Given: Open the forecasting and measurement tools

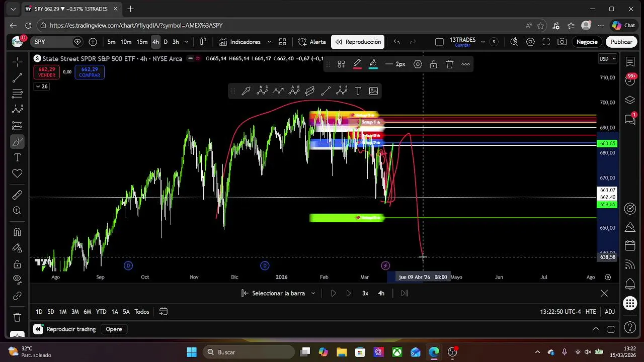Looking at the screenshot, I should click(x=17, y=126).
